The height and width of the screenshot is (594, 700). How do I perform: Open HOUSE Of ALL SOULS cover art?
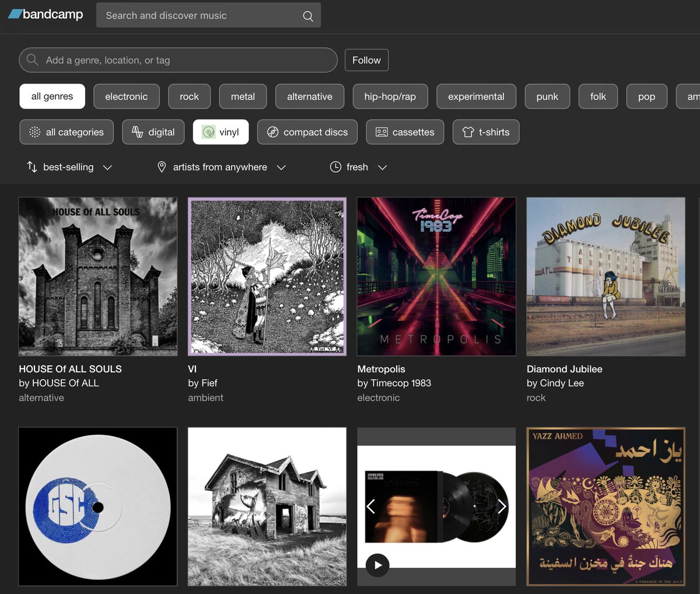pyautogui.click(x=97, y=276)
